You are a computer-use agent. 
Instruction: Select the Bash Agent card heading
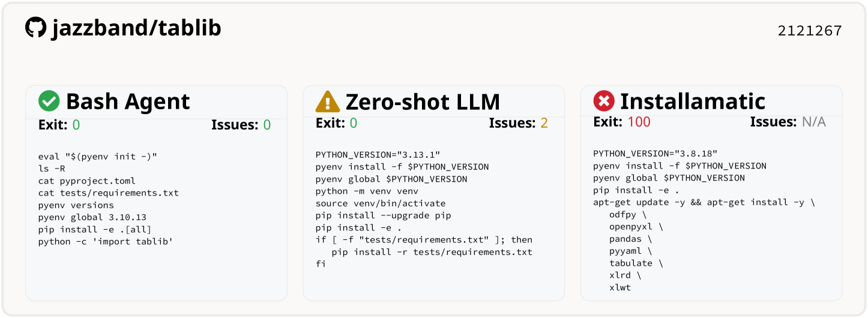pyautogui.click(x=128, y=101)
